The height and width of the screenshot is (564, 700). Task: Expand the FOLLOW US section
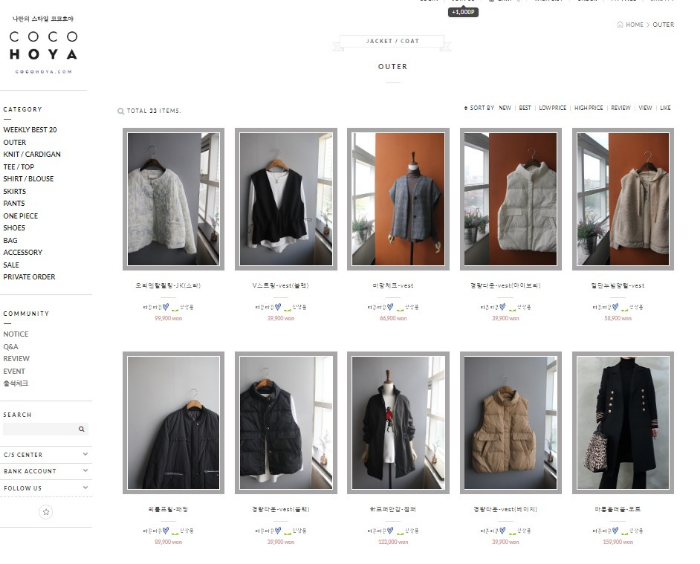(x=46, y=488)
